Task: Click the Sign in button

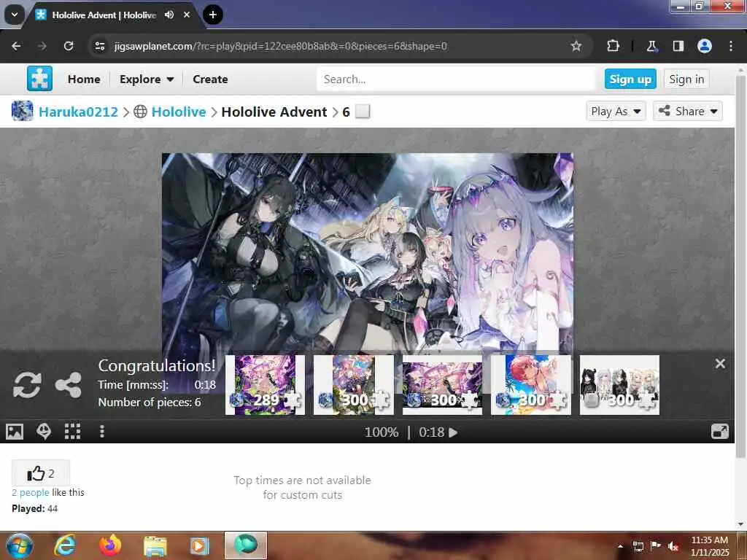Action: (686, 79)
